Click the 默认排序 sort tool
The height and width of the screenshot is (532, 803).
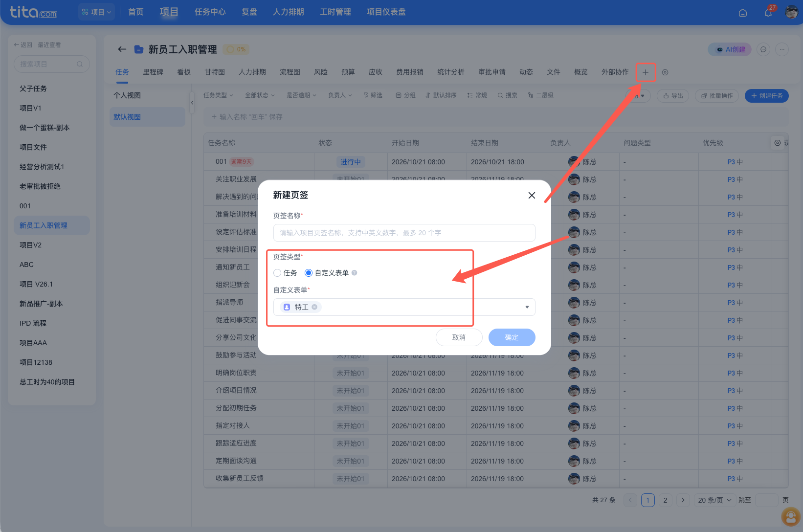(441, 95)
